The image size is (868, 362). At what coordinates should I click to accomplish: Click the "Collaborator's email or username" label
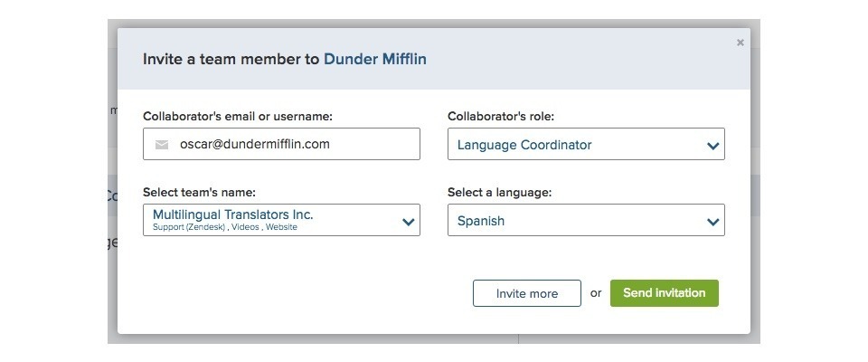coord(238,116)
